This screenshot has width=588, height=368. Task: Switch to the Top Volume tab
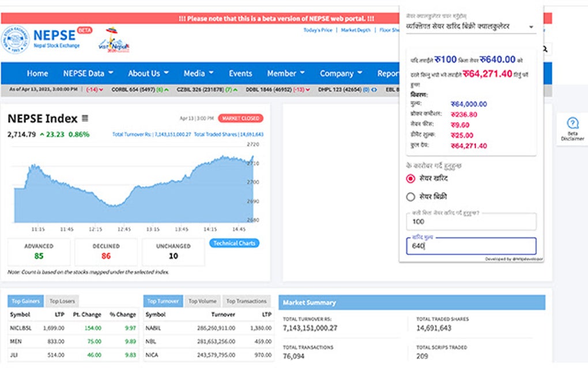202,301
